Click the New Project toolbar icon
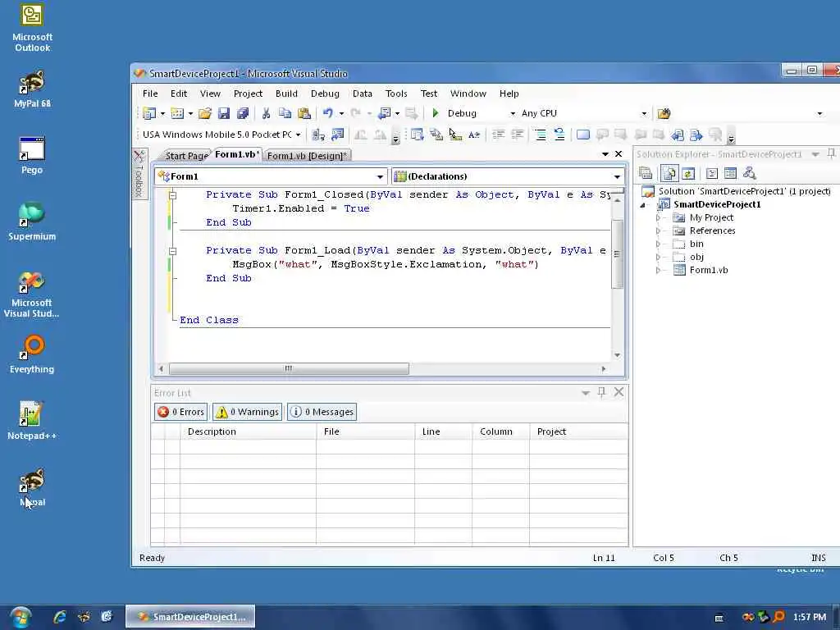Image resolution: width=840 pixels, height=630 pixels. click(x=149, y=113)
